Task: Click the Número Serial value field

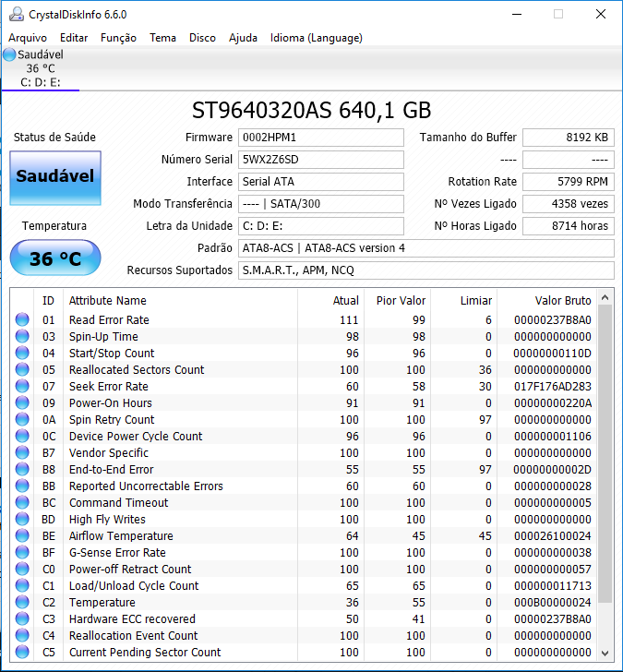Action: point(320,160)
